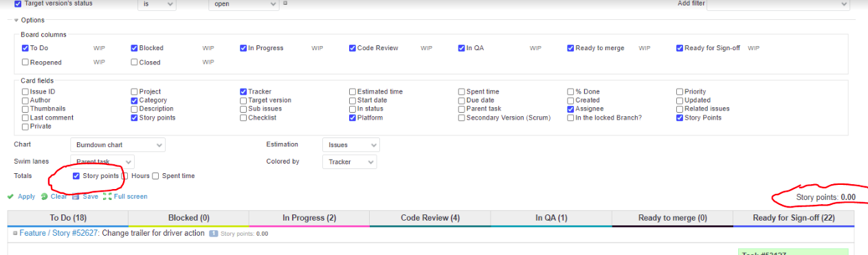This screenshot has height=255, width=868.
Task: Open the Colored by Tracker dropdown
Action: [349, 162]
